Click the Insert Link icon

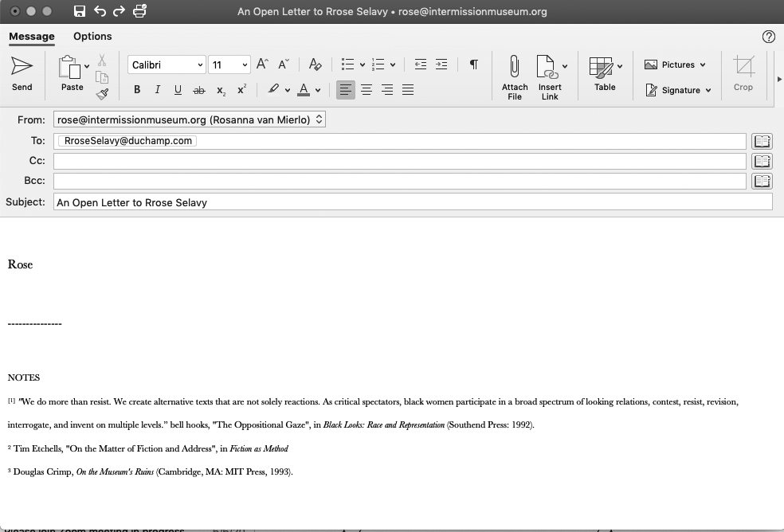(547, 67)
